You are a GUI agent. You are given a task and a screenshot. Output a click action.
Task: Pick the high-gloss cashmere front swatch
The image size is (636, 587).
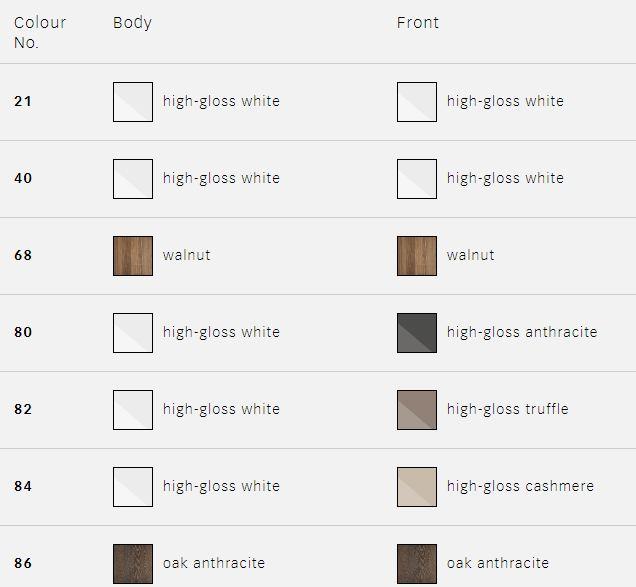click(x=417, y=487)
